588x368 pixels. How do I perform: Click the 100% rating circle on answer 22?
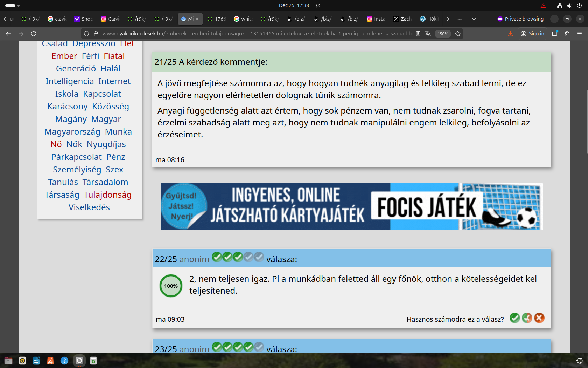pyautogui.click(x=171, y=286)
